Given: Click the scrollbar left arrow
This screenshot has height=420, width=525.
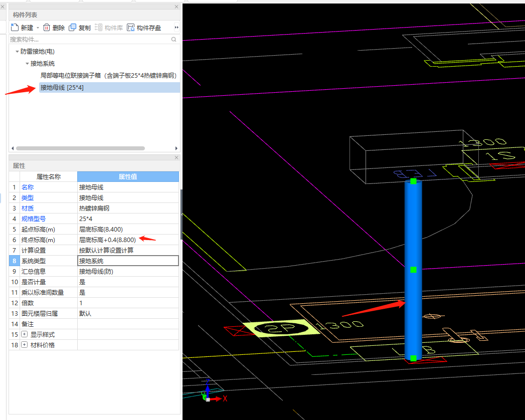Looking at the screenshot, I should 13,148.
